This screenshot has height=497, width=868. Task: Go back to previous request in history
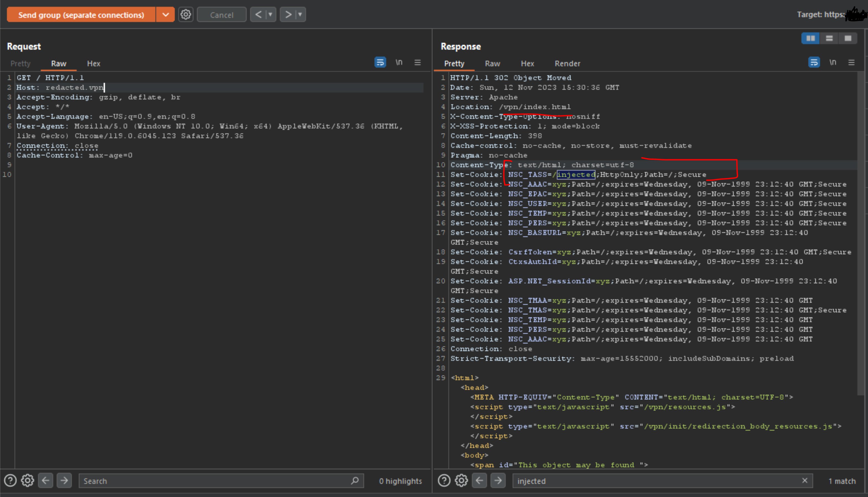coord(258,14)
